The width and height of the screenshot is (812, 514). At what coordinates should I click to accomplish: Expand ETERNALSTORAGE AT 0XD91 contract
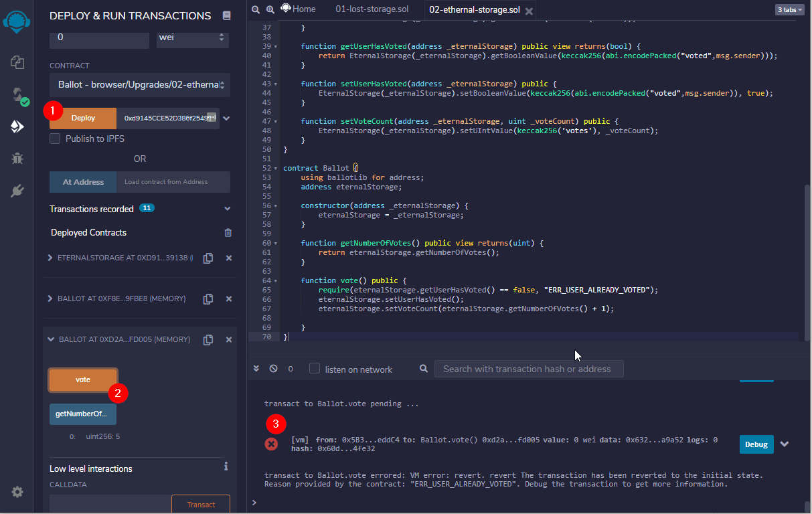click(x=50, y=258)
